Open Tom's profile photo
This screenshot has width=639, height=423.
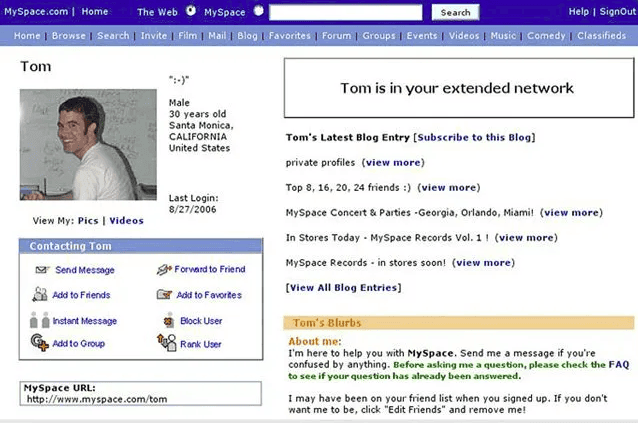(x=88, y=146)
